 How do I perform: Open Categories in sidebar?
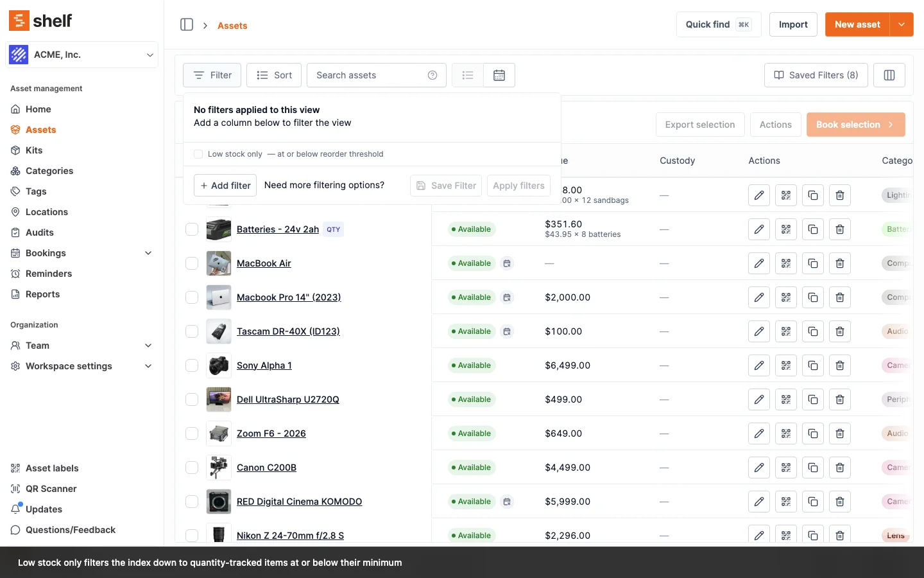49,171
